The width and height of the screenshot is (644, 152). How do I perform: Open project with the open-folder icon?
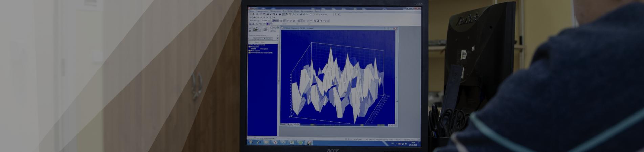[x=256, y=29]
